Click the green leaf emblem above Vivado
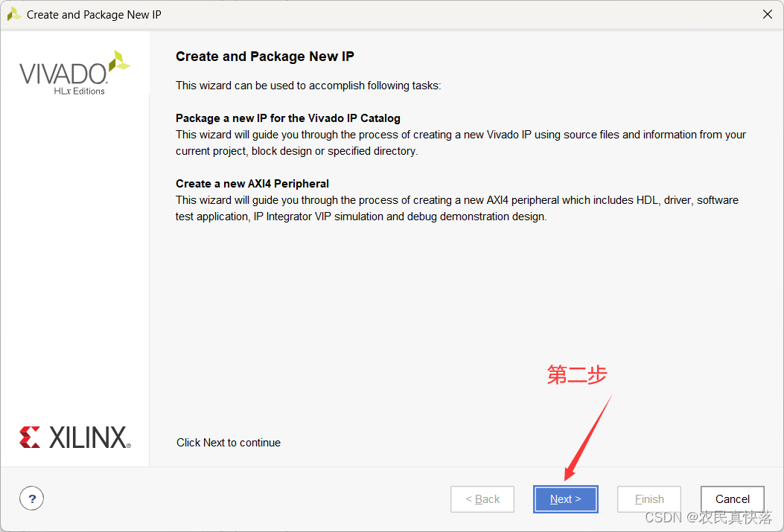Screen dimensions: 784x532 click(119, 62)
